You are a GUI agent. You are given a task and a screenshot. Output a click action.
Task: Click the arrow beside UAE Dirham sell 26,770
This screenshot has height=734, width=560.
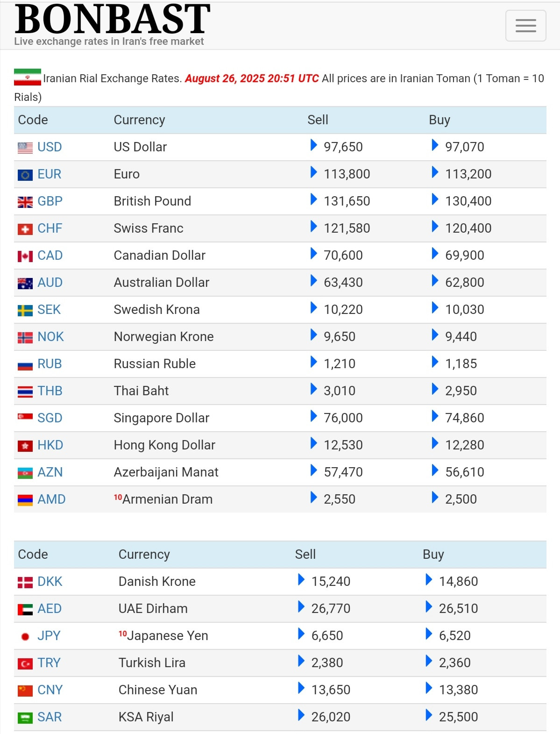[301, 607]
